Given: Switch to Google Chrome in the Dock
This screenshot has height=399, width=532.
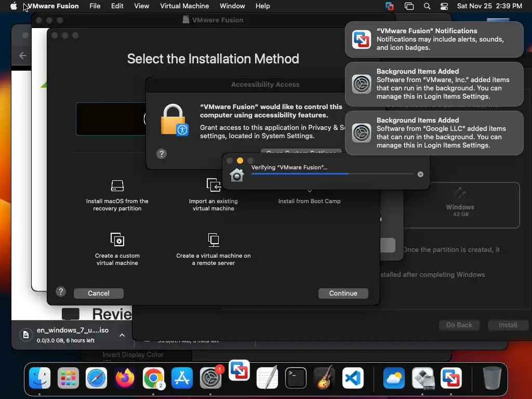Looking at the screenshot, I should [x=153, y=378].
